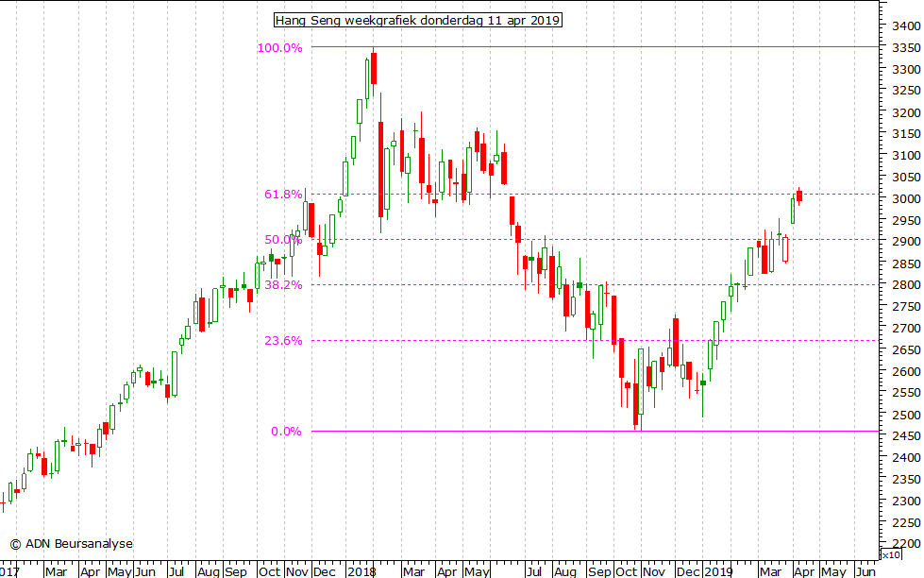924x578 pixels.
Task: Click the 2950 price axis value
Action: pyautogui.click(x=906, y=220)
